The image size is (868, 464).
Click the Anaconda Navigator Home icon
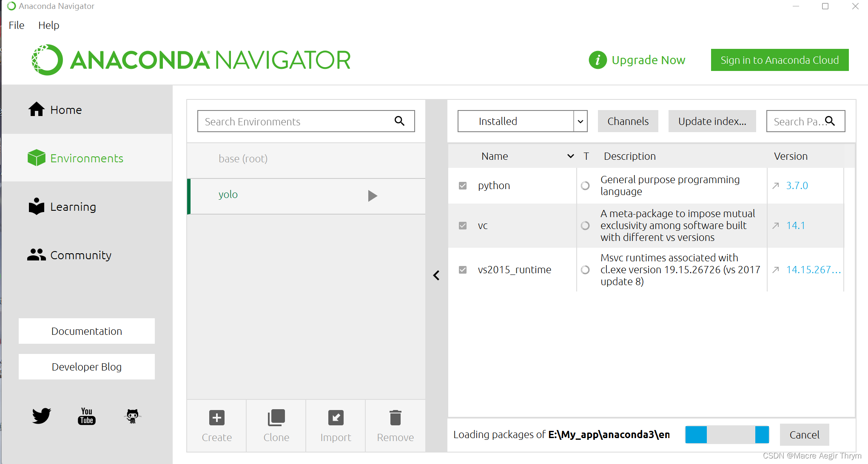pos(36,109)
